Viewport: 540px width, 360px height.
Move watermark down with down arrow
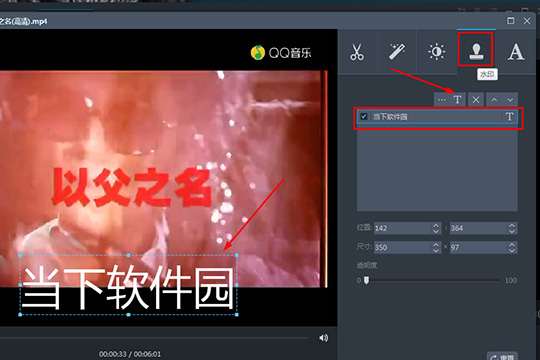coord(510,100)
